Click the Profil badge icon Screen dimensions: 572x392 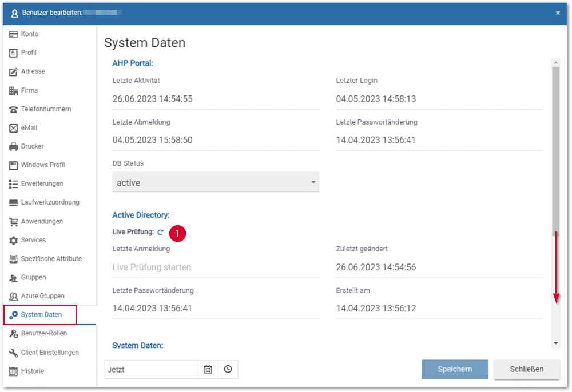pos(14,53)
